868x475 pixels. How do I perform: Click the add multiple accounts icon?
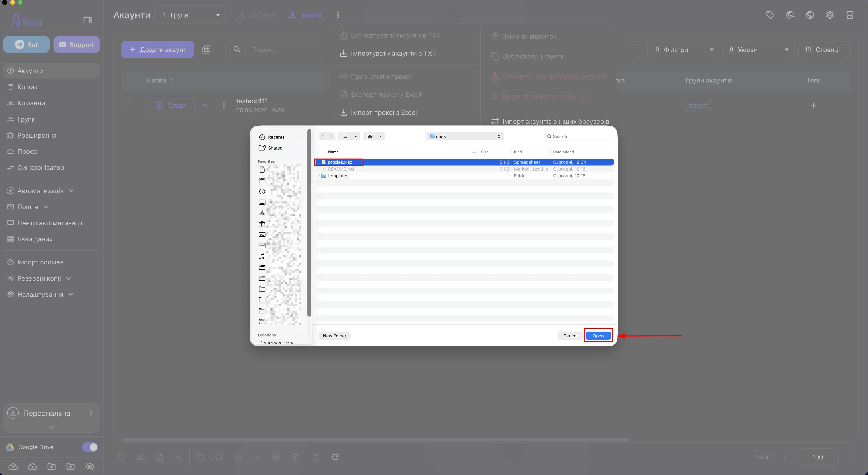click(206, 49)
